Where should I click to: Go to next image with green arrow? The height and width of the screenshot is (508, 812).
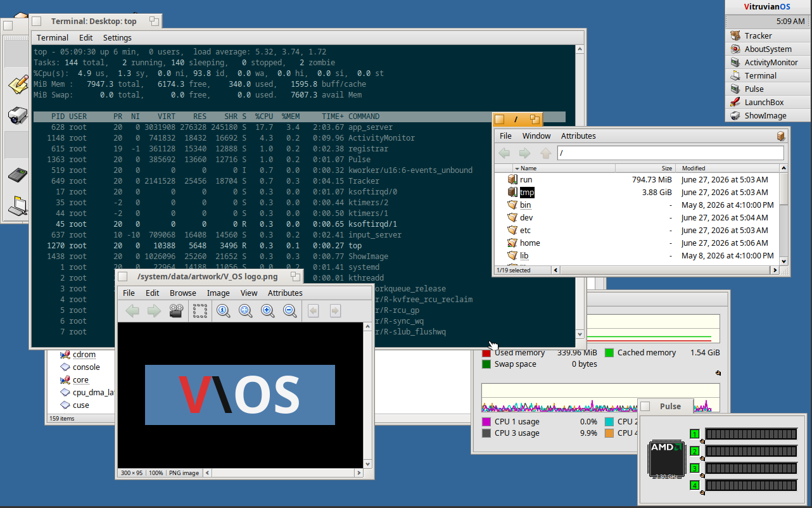click(x=154, y=311)
